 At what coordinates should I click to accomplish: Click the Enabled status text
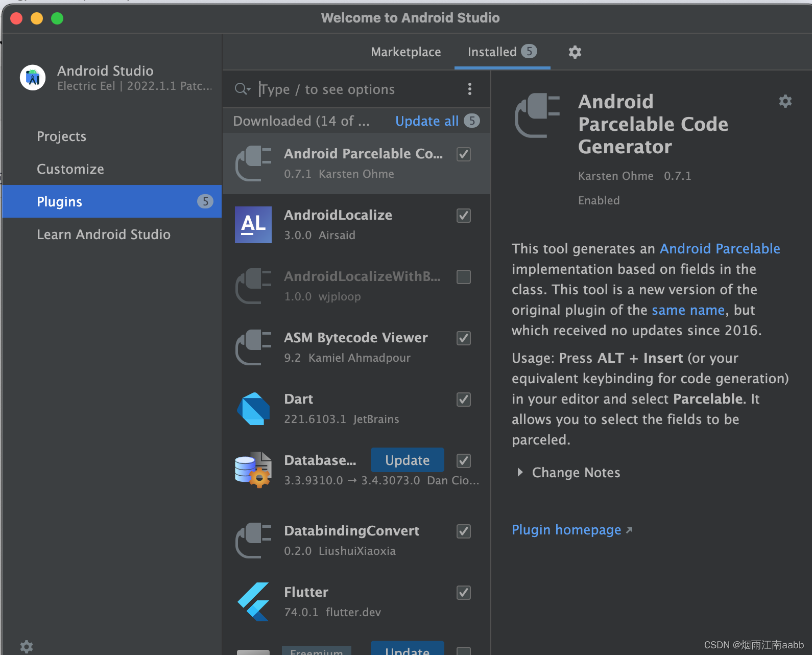(x=599, y=200)
